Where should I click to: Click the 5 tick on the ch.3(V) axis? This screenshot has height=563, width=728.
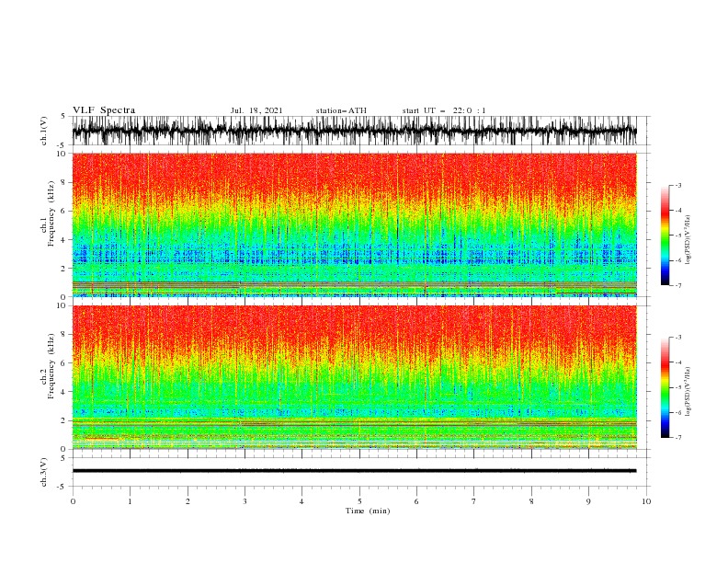point(63,458)
